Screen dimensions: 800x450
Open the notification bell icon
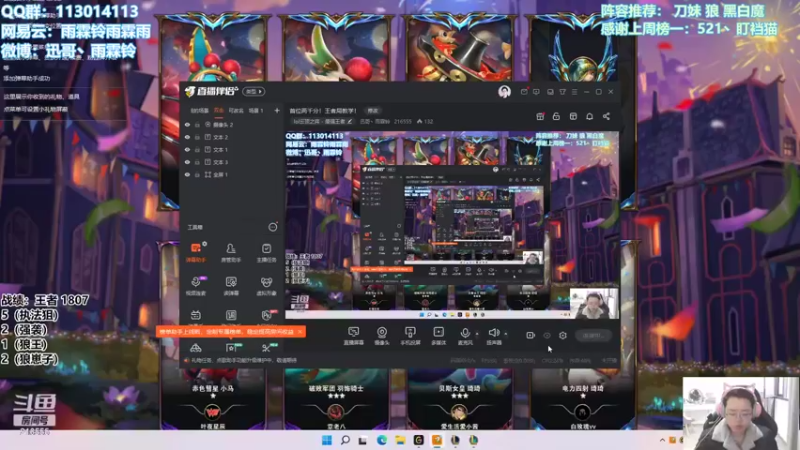click(589, 116)
